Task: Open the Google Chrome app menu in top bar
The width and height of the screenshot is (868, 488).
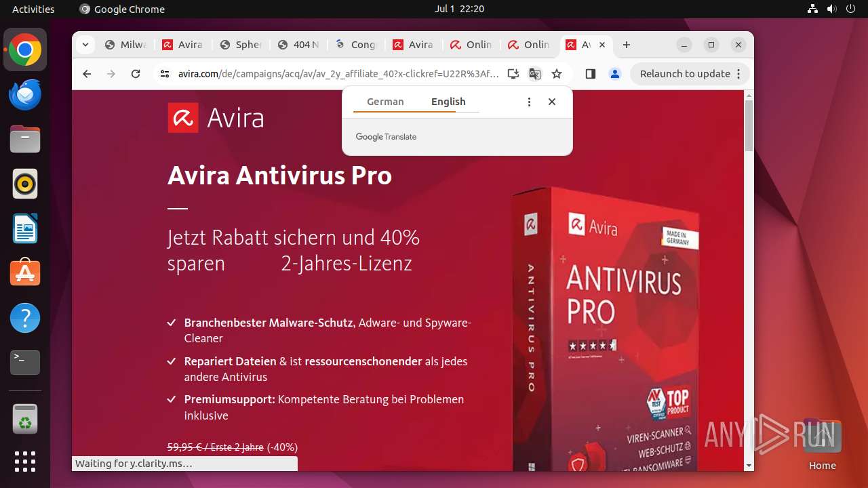Action: pos(122,9)
